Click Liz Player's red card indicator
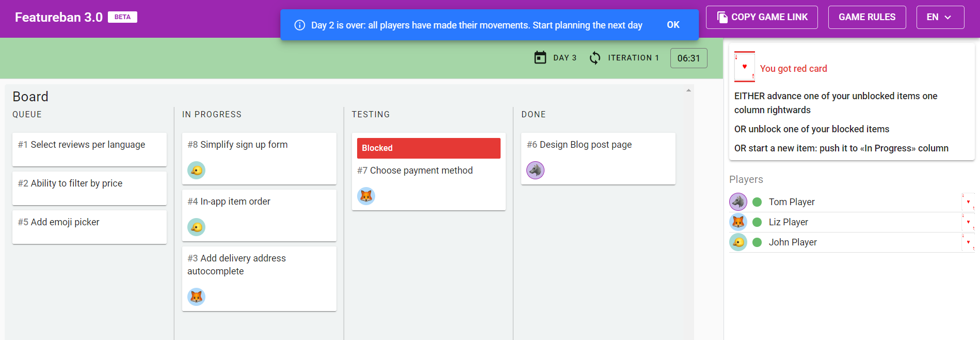 coord(969,222)
